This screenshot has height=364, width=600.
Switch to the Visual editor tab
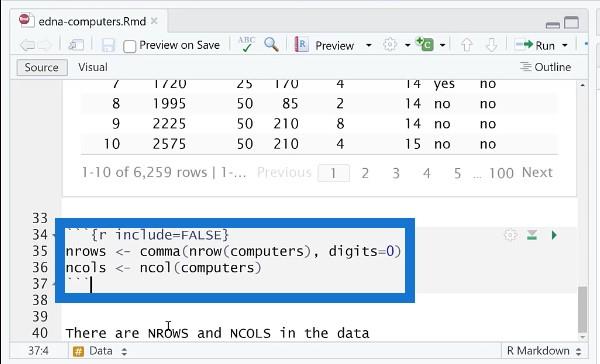pos(93,67)
